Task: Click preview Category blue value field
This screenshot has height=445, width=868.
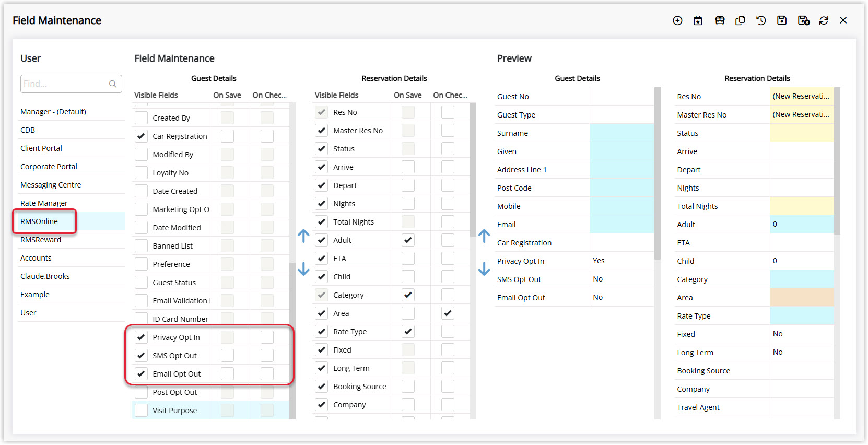Action: click(x=802, y=279)
